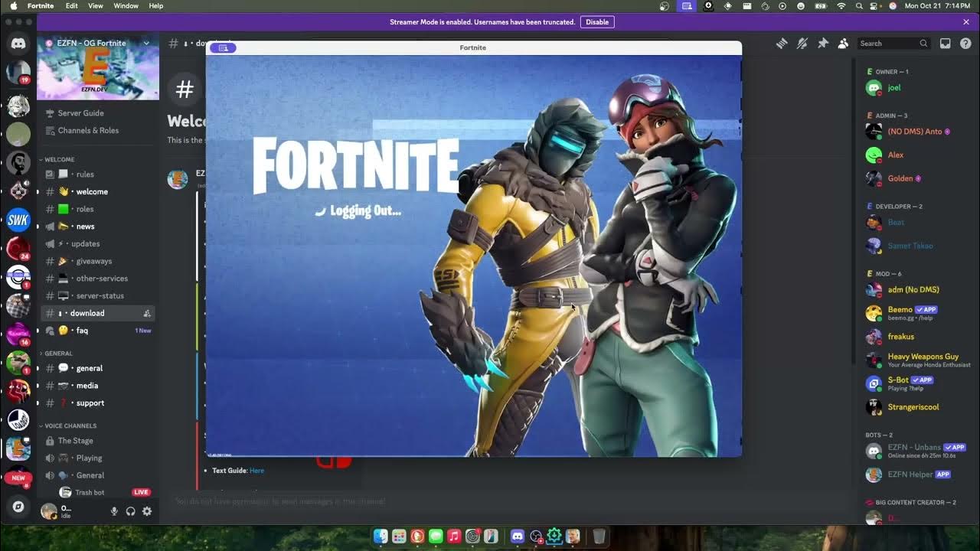This screenshot has height=551, width=980.
Task: Click the Wi-Fi icon in menu bar
Action: point(841,5)
